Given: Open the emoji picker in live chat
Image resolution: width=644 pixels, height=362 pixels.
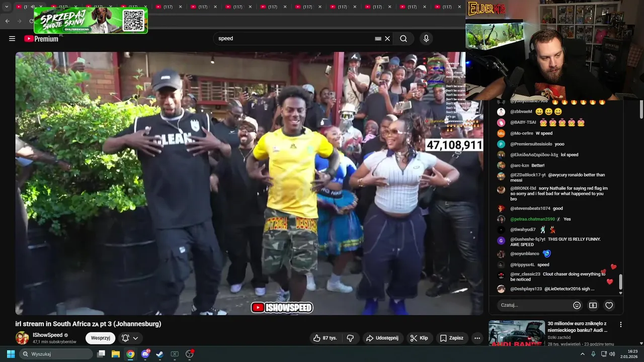Looking at the screenshot, I should pyautogui.click(x=577, y=305).
